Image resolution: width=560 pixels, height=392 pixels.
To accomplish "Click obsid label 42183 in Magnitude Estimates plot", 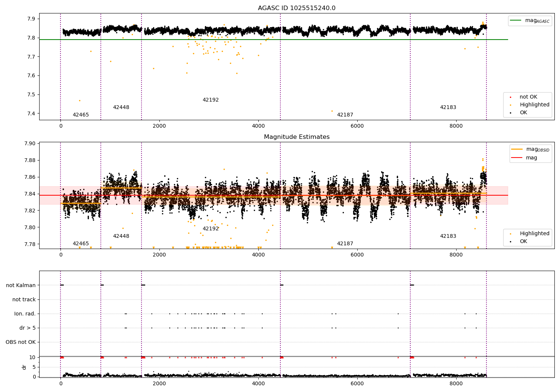I will 448,236.
